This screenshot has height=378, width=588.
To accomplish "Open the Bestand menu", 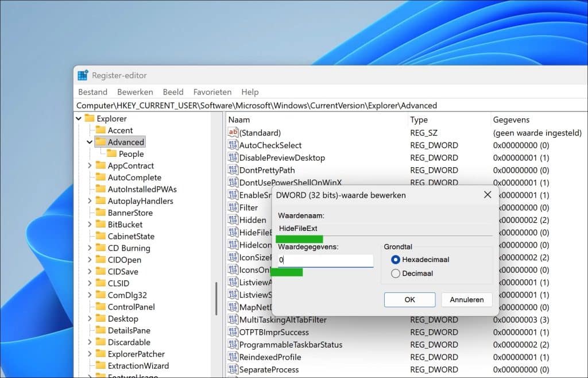I will pyautogui.click(x=92, y=92).
